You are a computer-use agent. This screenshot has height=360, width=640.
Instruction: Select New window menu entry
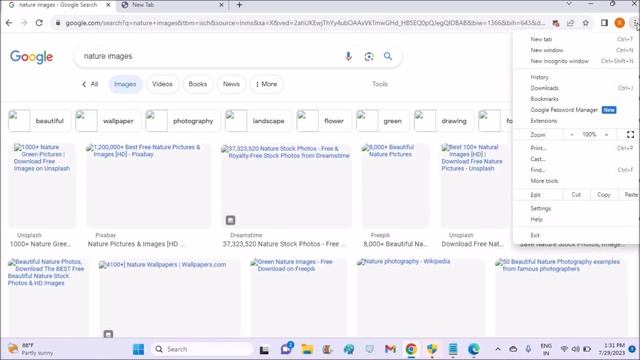[576, 50]
